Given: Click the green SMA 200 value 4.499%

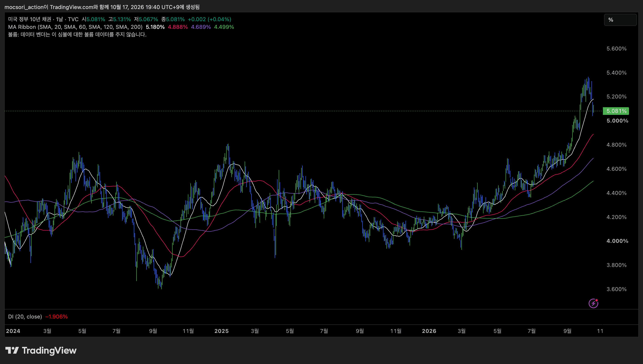Looking at the screenshot, I should coord(224,27).
